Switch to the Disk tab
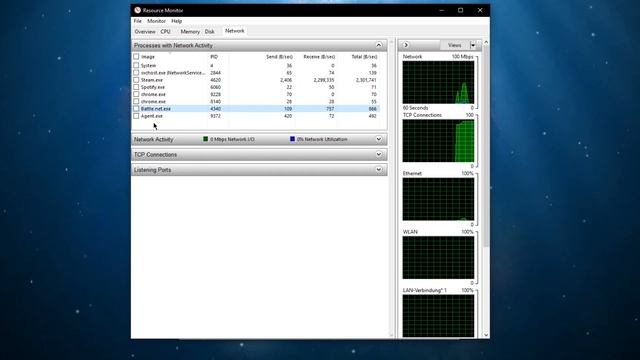This screenshot has height=360, width=640. [210, 31]
